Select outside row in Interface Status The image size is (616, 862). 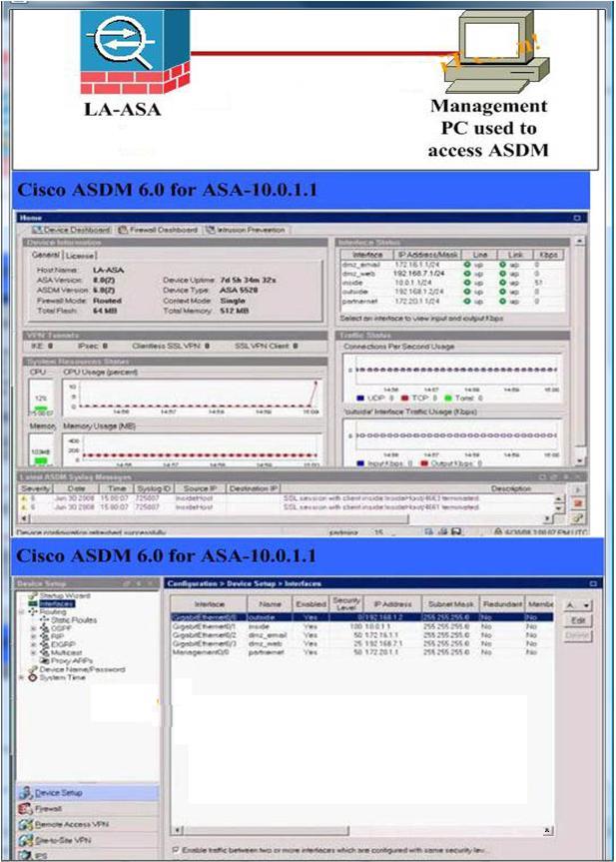tap(451, 292)
